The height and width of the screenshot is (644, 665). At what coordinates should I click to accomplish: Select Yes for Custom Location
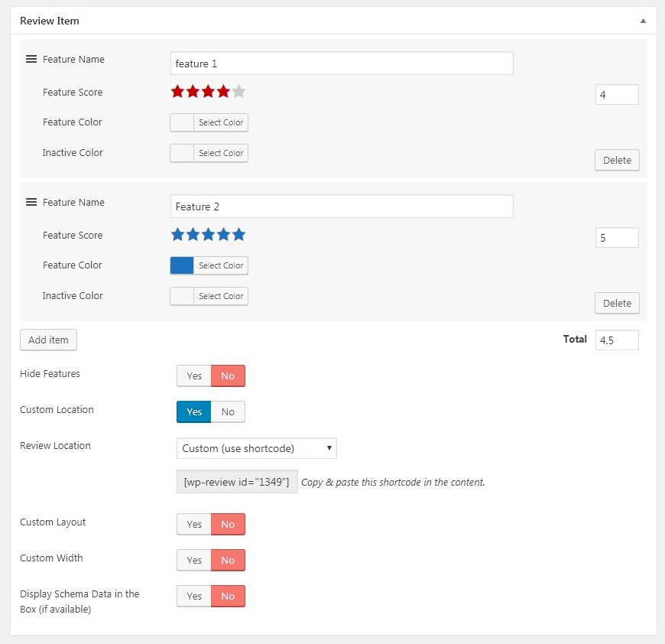[194, 412]
